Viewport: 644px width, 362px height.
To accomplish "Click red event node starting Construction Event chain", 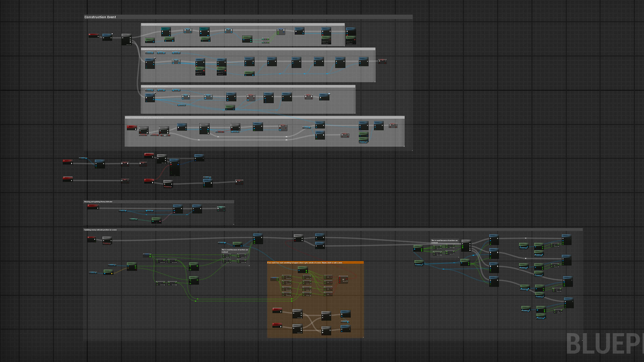I will 94,36.
